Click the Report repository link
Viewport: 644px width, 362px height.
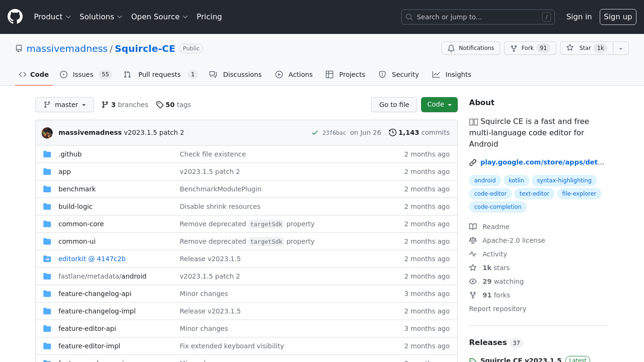(x=498, y=309)
